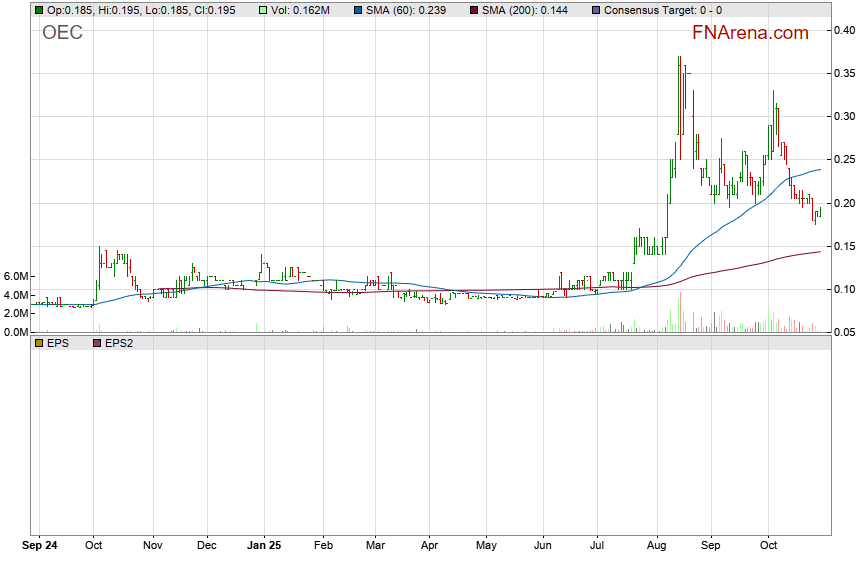The height and width of the screenshot is (566, 859).
Task: Click the light green Vol legend swatch
Action: pyautogui.click(x=263, y=10)
